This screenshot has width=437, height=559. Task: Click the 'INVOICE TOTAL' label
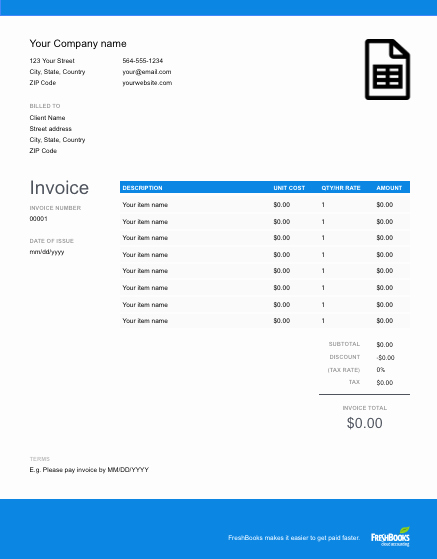pyautogui.click(x=365, y=408)
